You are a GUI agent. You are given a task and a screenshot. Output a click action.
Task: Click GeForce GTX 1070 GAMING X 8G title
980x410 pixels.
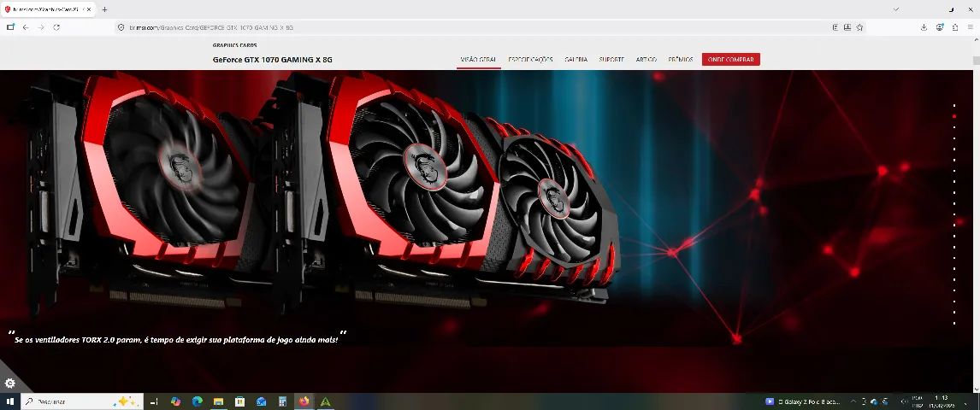[273, 60]
